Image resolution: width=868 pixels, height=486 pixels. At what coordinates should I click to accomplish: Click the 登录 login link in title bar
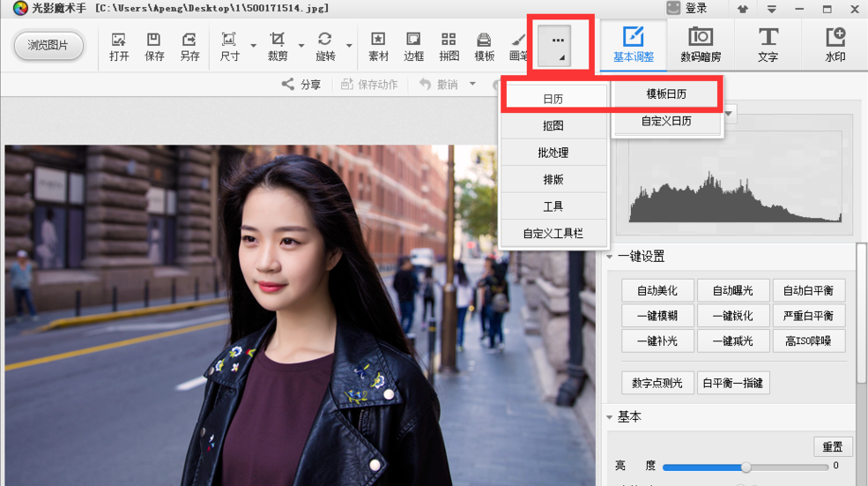(x=695, y=8)
